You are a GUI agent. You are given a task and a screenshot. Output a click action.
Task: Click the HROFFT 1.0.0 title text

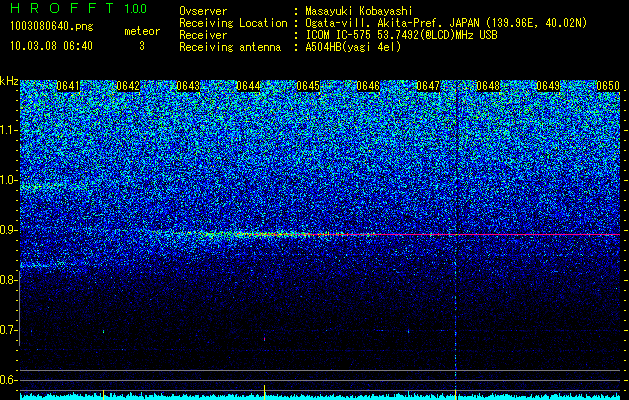click(x=79, y=8)
